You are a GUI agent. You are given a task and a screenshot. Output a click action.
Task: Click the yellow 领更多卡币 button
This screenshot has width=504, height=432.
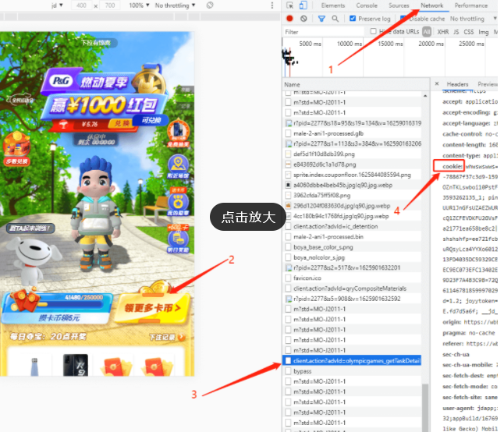(x=155, y=307)
